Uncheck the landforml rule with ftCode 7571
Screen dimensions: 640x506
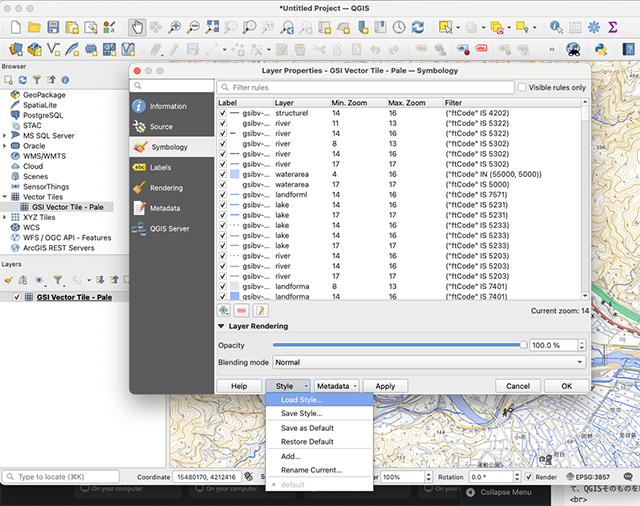click(222, 195)
